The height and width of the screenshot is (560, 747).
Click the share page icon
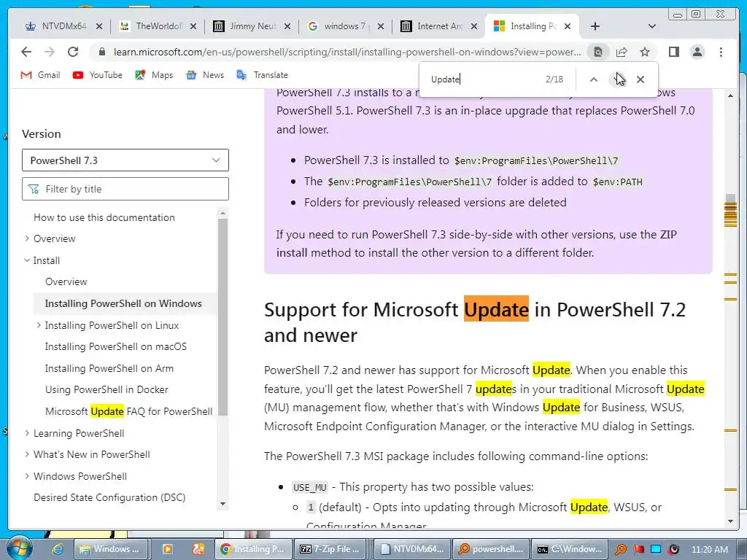[622, 52]
